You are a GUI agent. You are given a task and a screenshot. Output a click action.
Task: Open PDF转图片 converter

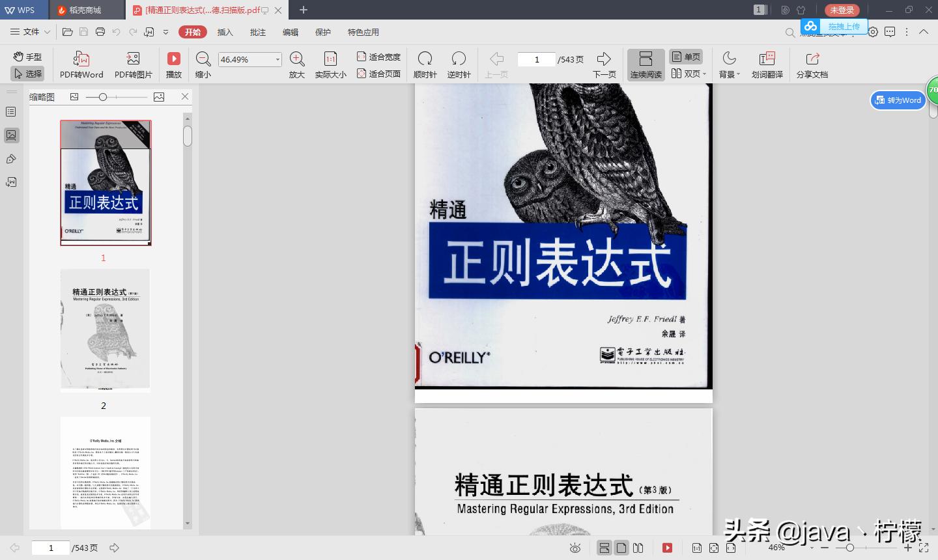pyautogui.click(x=133, y=63)
